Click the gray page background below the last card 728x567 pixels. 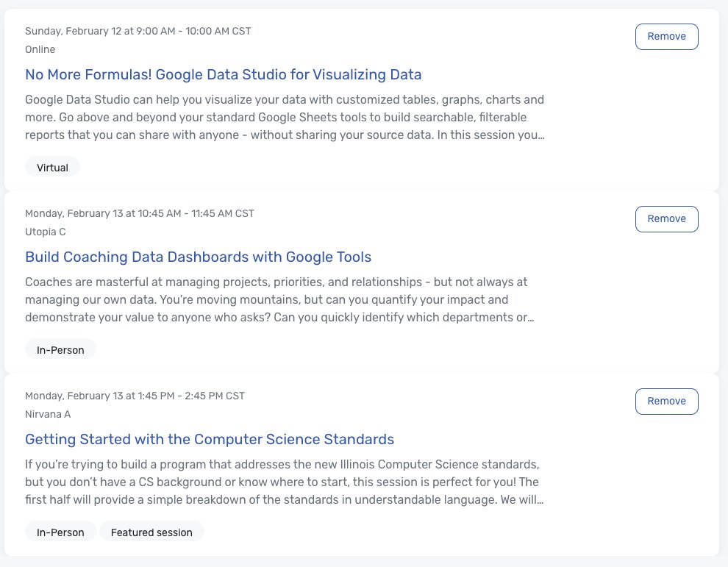click(364, 562)
